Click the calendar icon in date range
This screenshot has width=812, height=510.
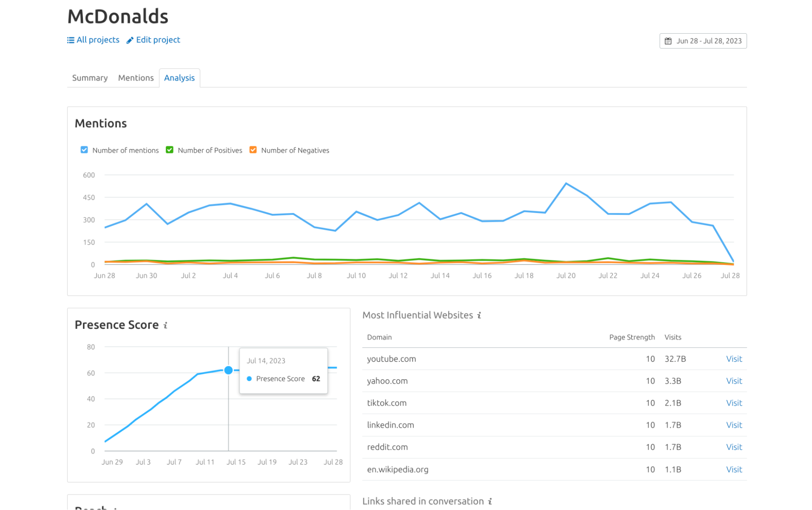point(668,41)
